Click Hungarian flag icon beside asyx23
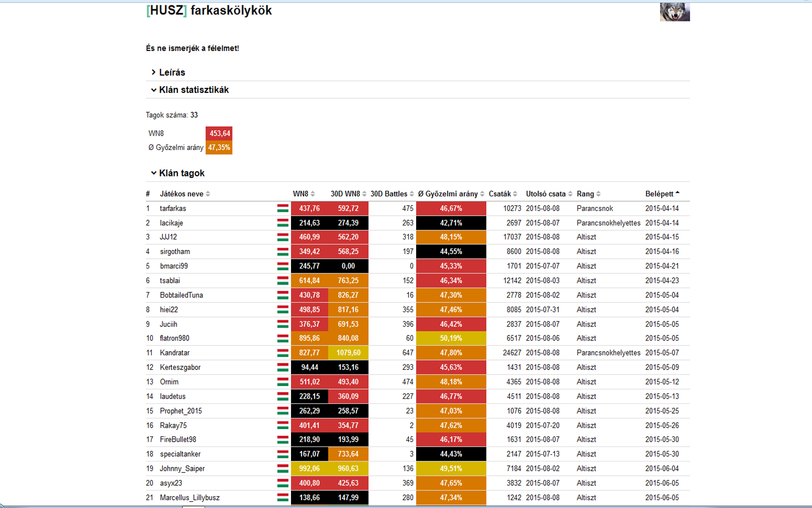 click(283, 483)
